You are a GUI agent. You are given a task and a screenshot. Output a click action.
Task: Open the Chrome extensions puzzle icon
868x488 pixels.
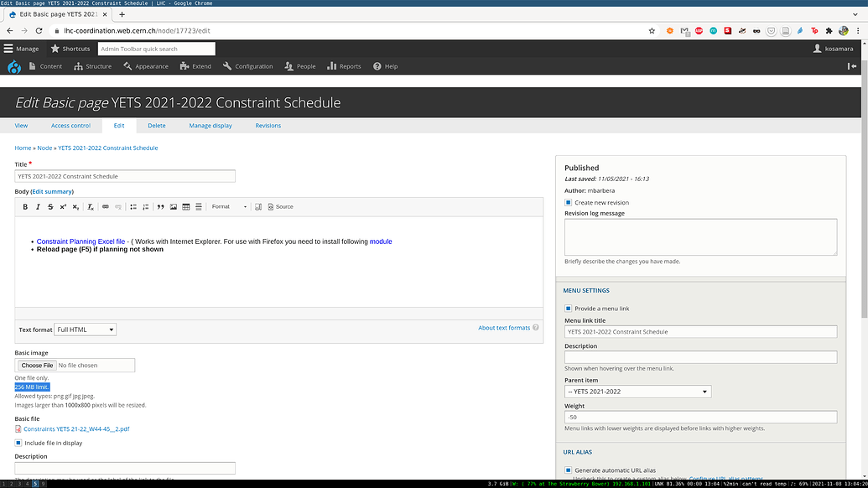(x=829, y=31)
